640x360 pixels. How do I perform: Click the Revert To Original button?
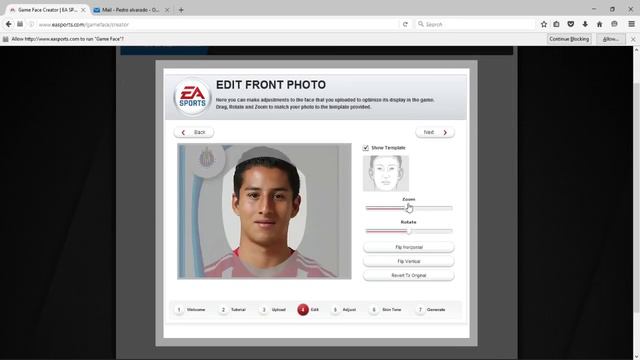pyautogui.click(x=409, y=276)
